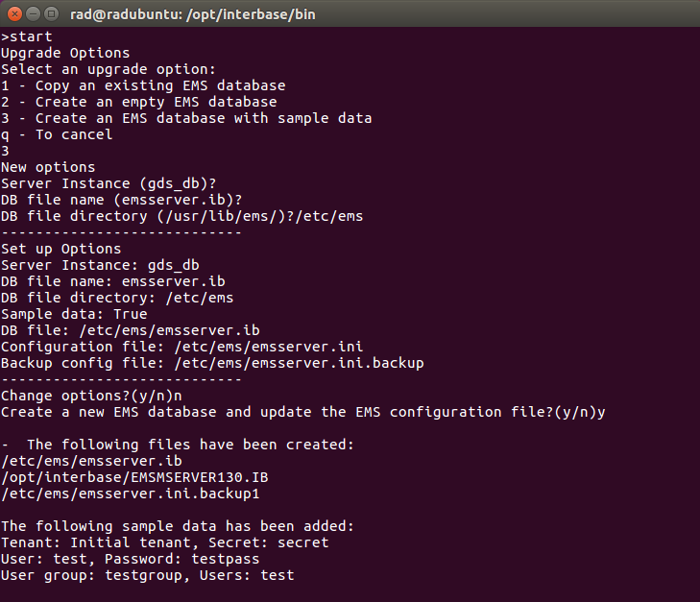Close the terminal window

click(x=14, y=14)
